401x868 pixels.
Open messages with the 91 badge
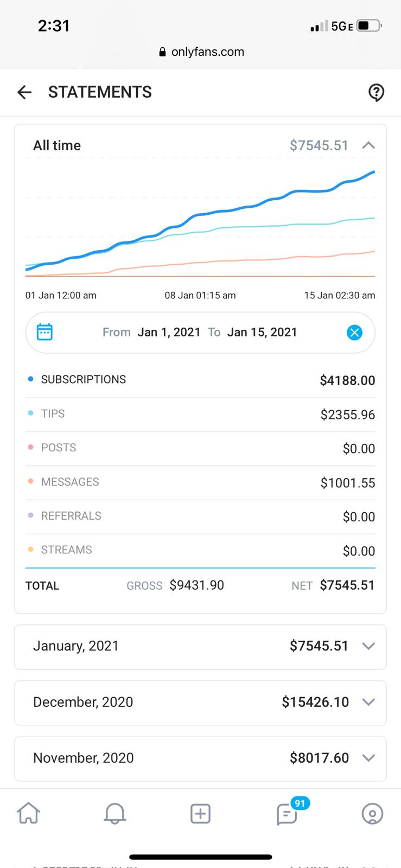[x=287, y=813]
